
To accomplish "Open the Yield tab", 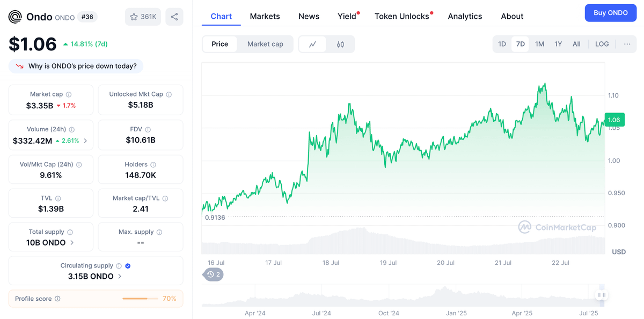I will (347, 16).
